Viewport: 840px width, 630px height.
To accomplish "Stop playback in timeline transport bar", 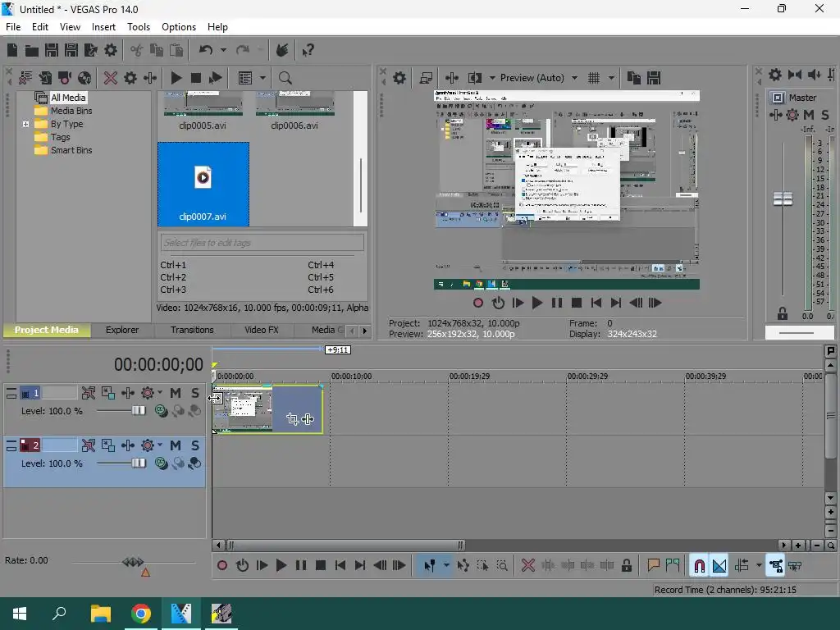I will 321,566.
